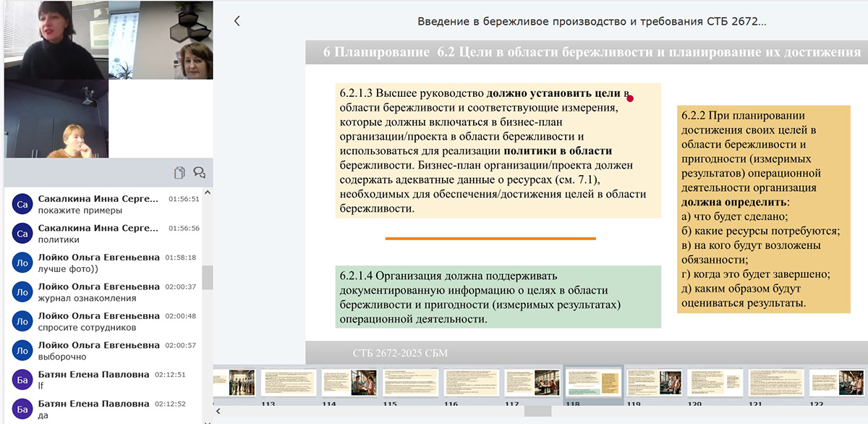Jump to slide 113 thumbnail

(x=289, y=382)
